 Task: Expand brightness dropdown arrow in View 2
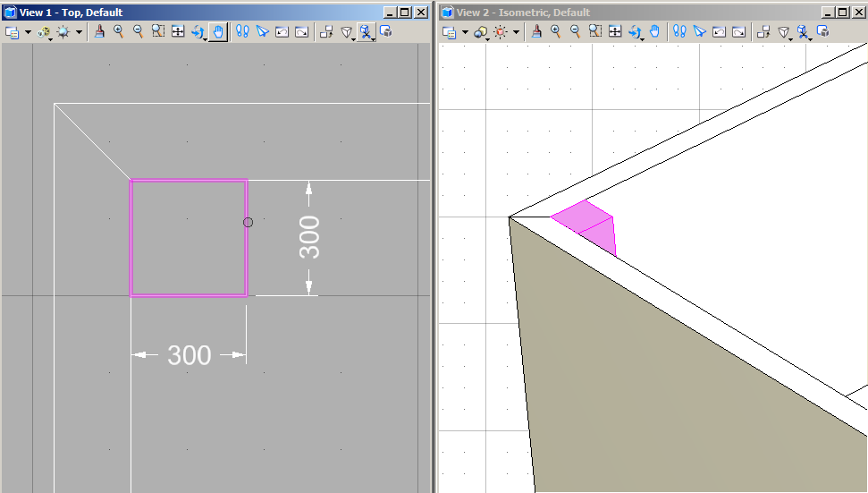[516, 31]
